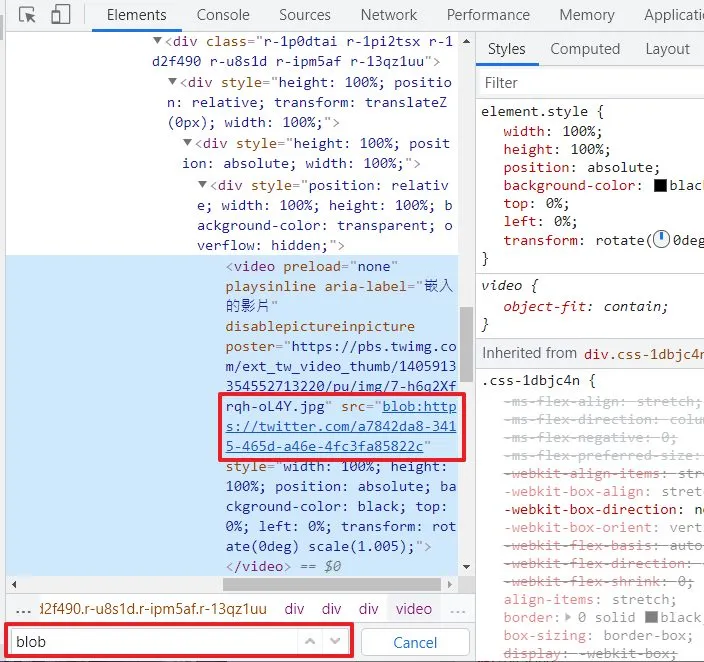Open the Memory tab
704x662 pixels.
(587, 15)
